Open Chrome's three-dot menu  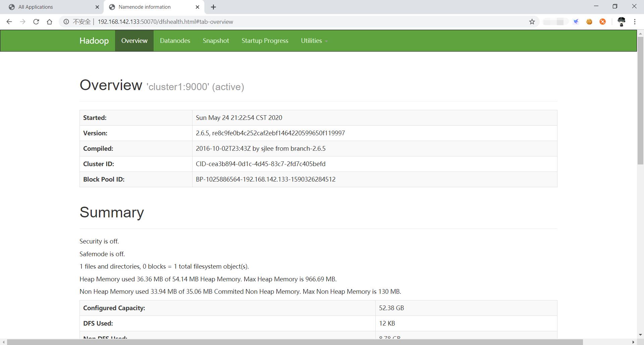635,22
